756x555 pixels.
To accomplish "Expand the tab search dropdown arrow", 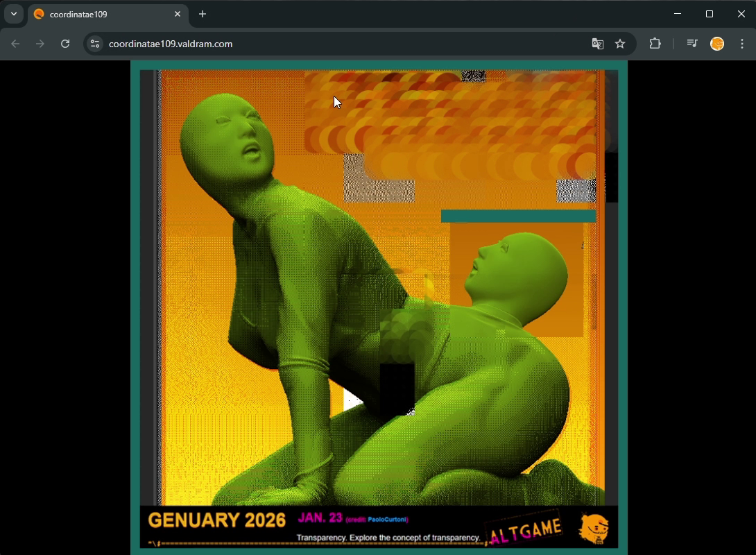I will click(14, 14).
